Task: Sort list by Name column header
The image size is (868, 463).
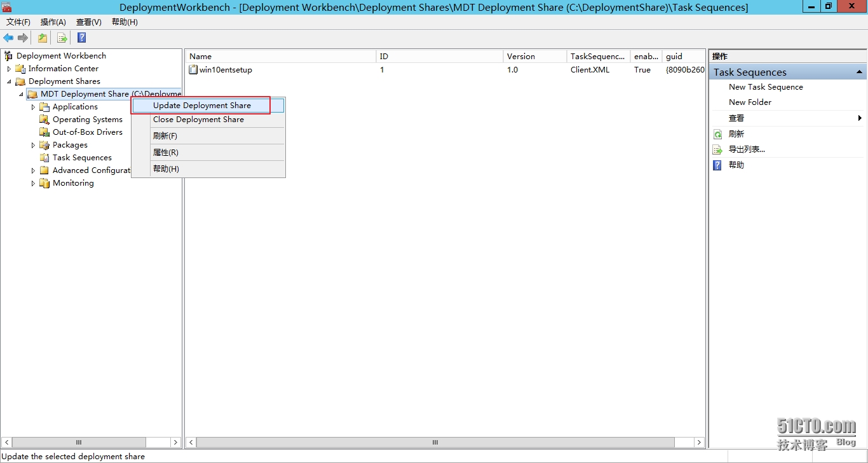Action: [x=281, y=57]
